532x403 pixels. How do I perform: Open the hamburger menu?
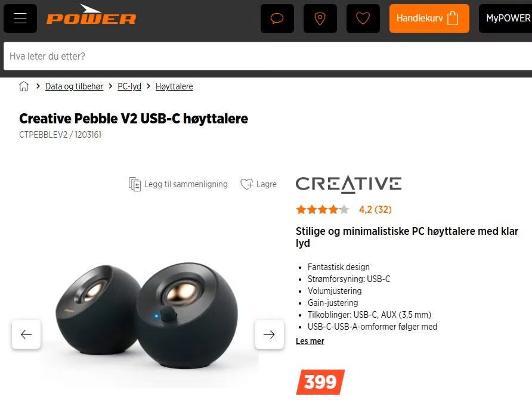click(x=20, y=18)
